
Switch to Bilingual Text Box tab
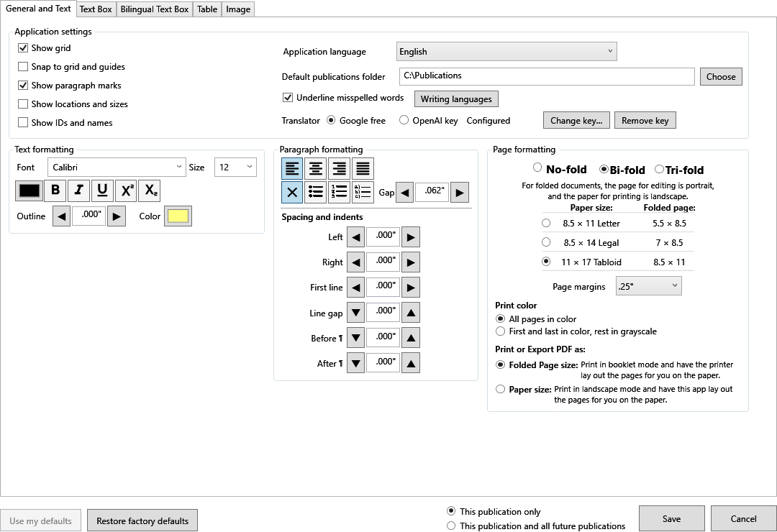coord(154,9)
